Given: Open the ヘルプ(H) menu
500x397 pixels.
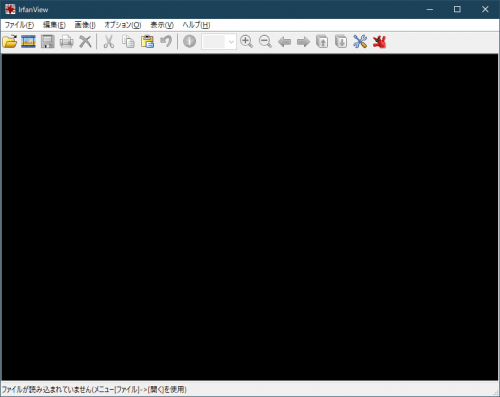Looking at the screenshot, I should click(x=196, y=25).
